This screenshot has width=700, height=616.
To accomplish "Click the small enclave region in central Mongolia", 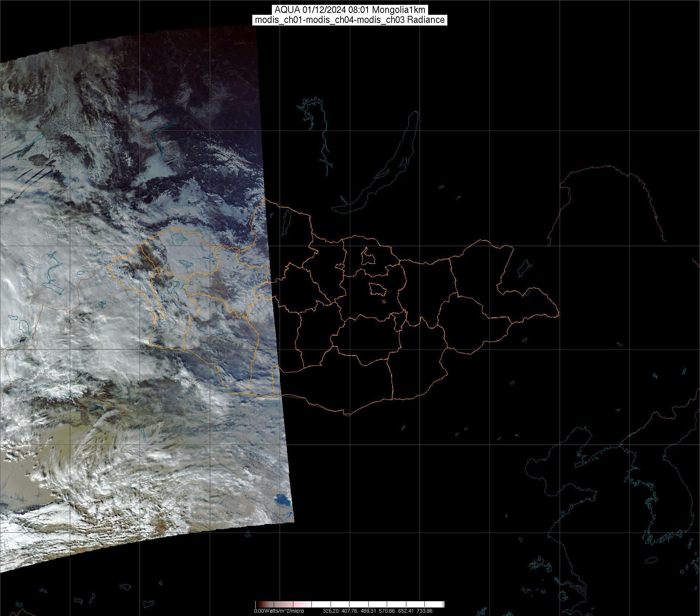I will (378, 289).
